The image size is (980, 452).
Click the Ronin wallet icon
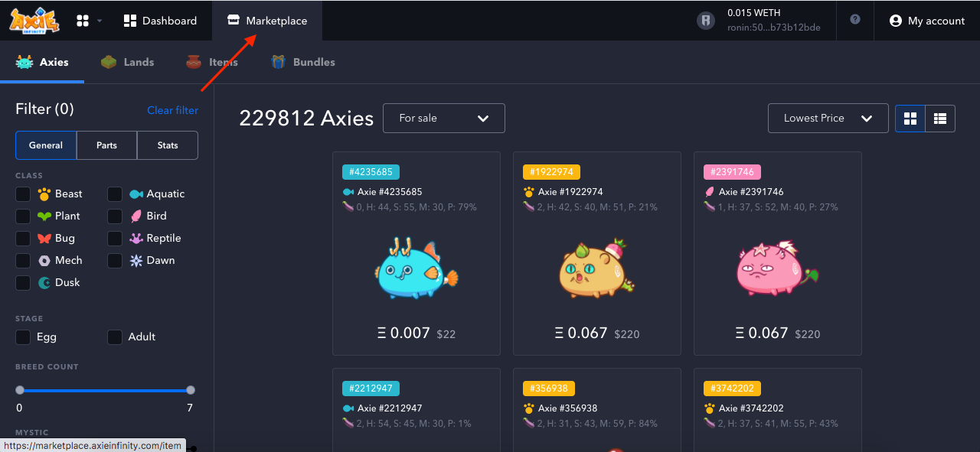click(x=704, y=21)
